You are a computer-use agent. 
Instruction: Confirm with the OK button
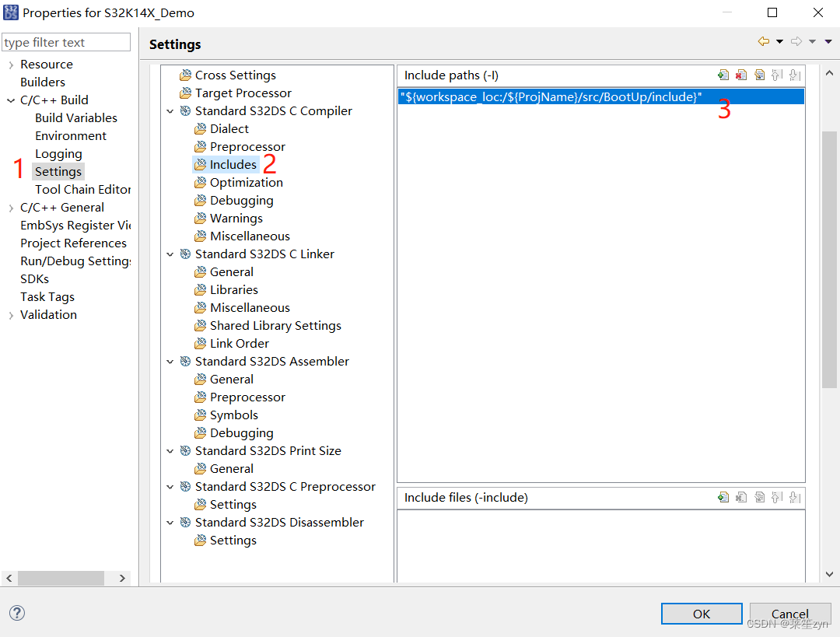[702, 614]
